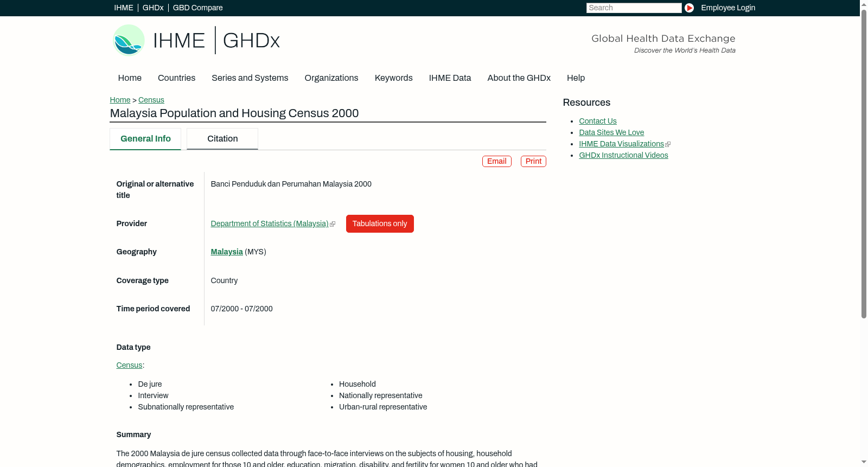Click the Nationally representative list item
Viewport: 868px width, 467px height.
[x=381, y=395]
